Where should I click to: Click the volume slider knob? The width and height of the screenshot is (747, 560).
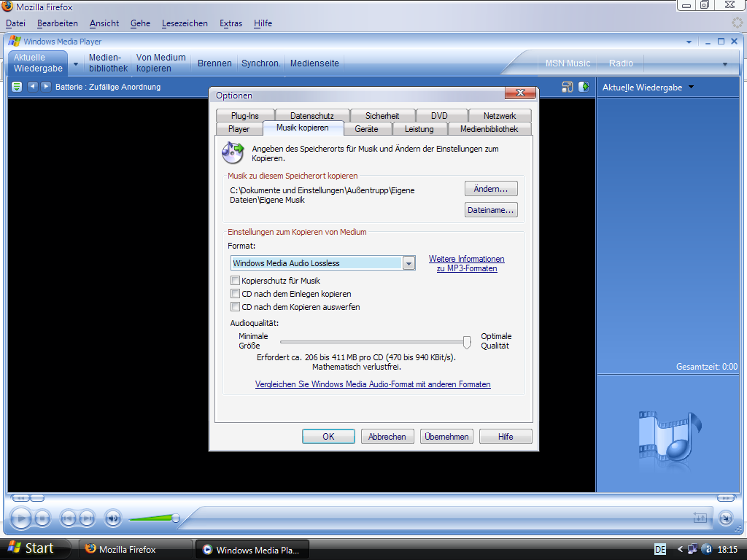click(x=175, y=518)
